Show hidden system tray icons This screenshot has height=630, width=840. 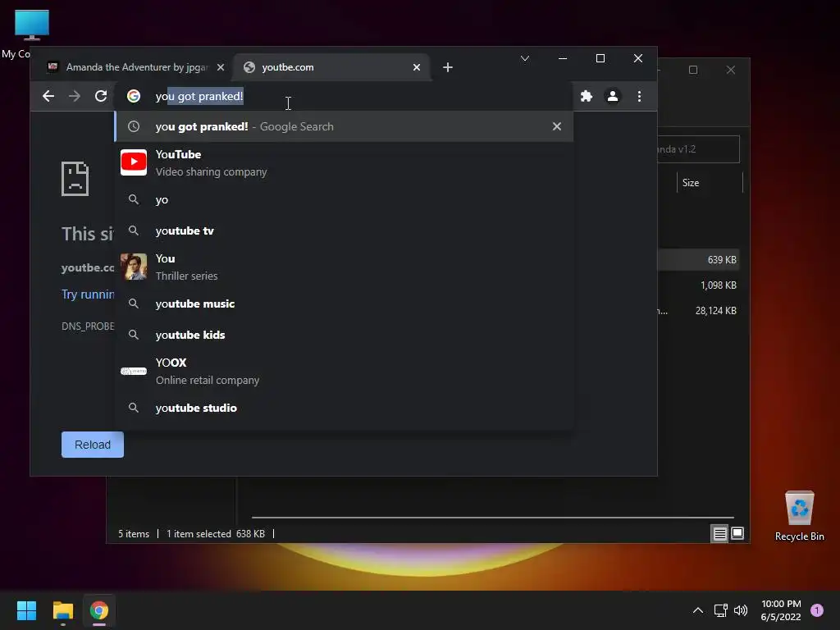tap(698, 610)
